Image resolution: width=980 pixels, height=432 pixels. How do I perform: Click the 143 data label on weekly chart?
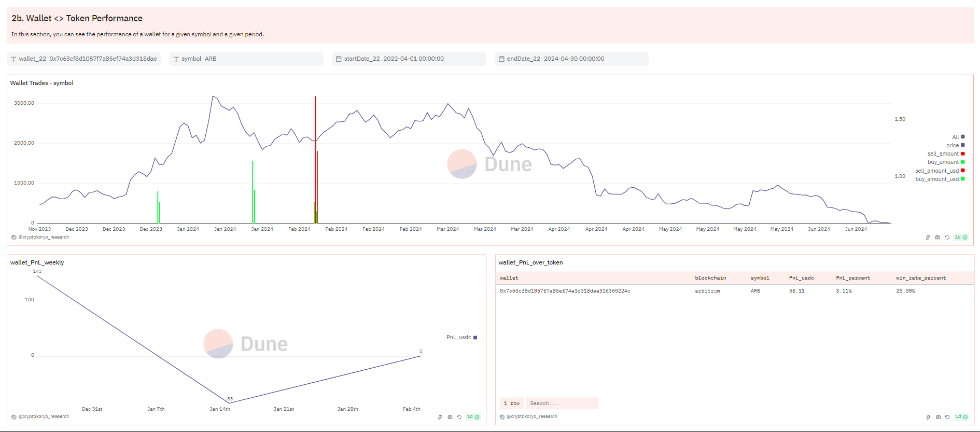(37, 271)
